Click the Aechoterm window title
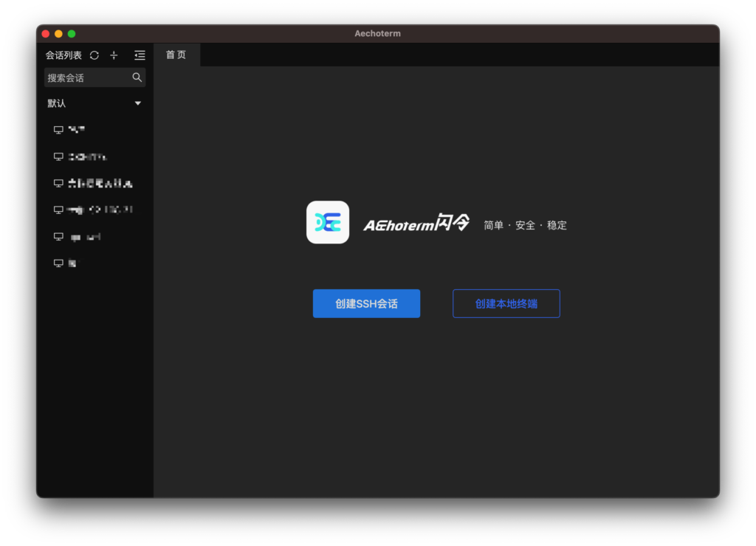The image size is (756, 546). [377, 33]
